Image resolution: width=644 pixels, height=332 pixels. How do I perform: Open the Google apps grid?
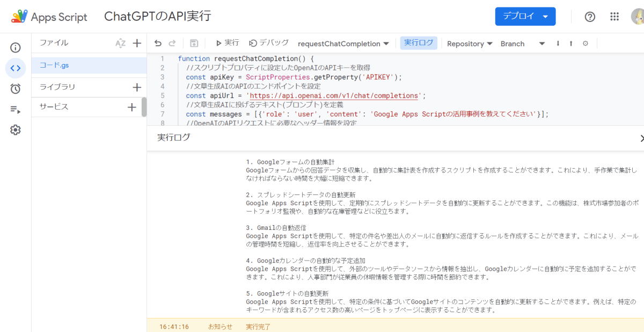tap(615, 17)
